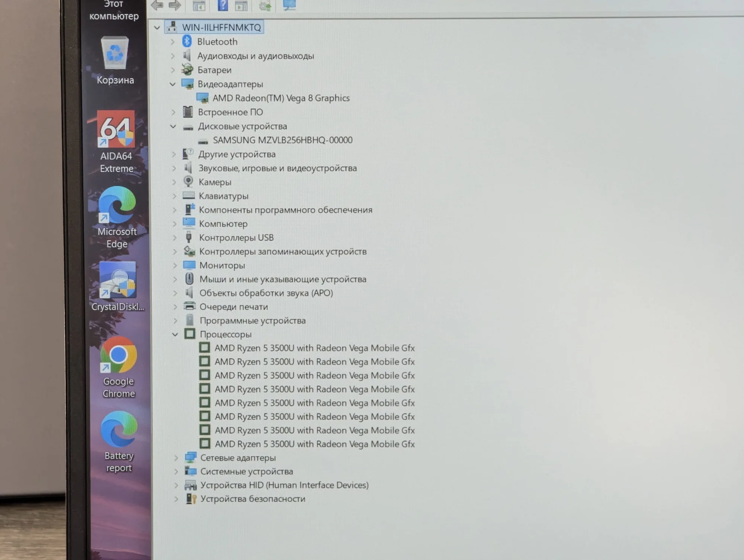Select the last AMD Ryzen 5 3500U processor entry
Image resolution: width=744 pixels, height=560 pixels.
point(315,444)
